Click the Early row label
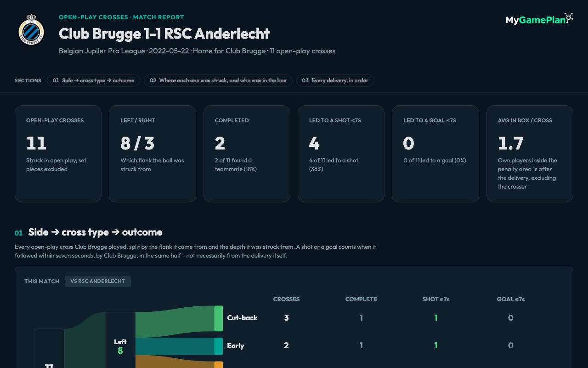 point(236,346)
